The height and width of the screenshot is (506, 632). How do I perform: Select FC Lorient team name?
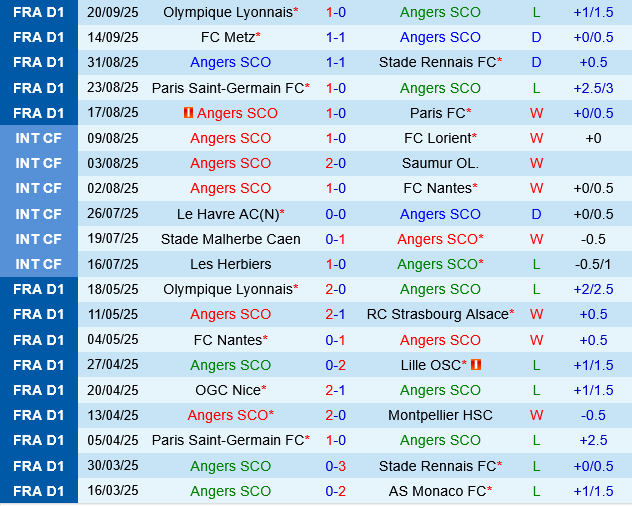439,138
